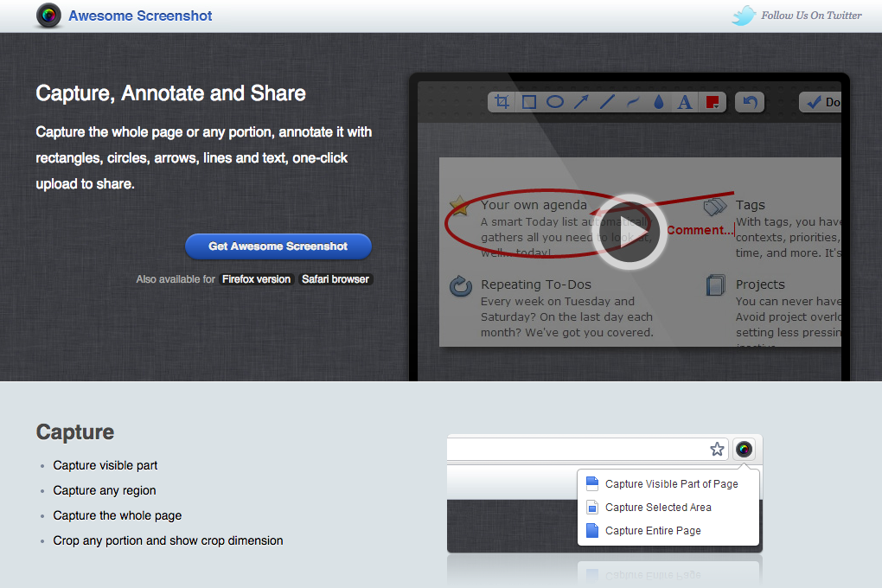The width and height of the screenshot is (882, 588).
Task: Click the 'Capture any region' list item
Action: 105,490
